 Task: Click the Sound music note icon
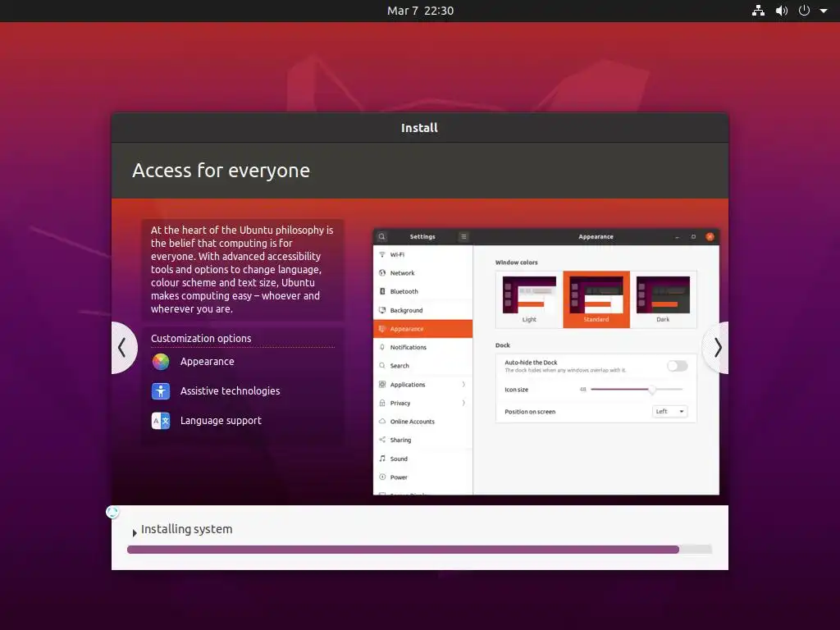point(382,459)
